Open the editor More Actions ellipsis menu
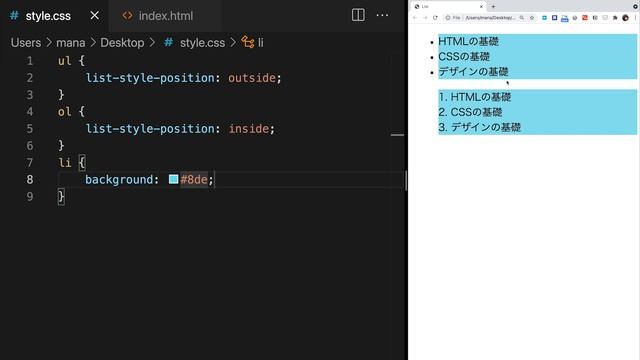The width and height of the screenshot is (640, 360). coord(382,15)
